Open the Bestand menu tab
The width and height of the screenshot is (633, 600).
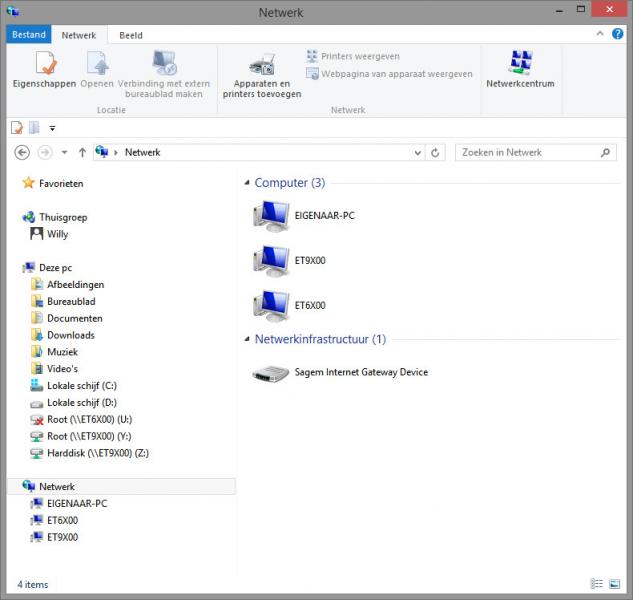pos(29,35)
